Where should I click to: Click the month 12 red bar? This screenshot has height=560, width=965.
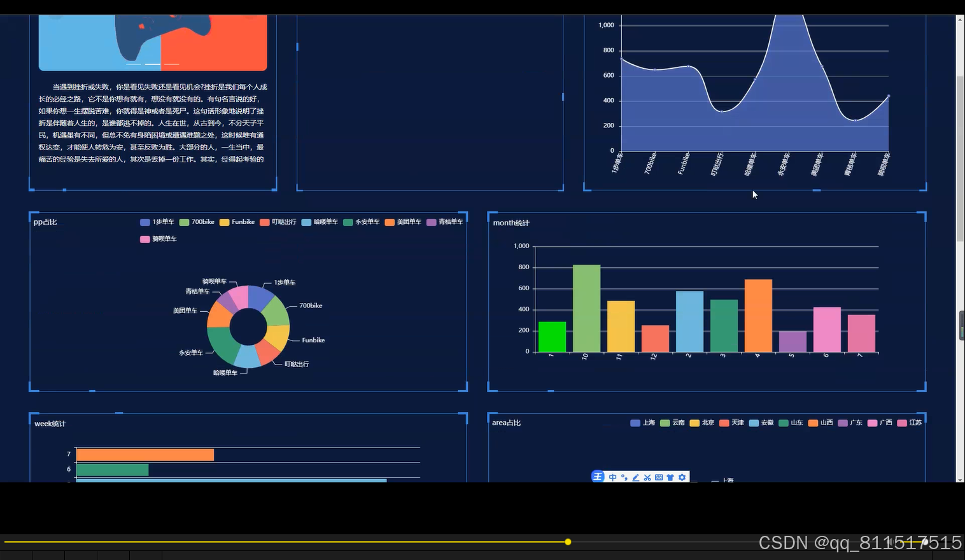point(655,339)
